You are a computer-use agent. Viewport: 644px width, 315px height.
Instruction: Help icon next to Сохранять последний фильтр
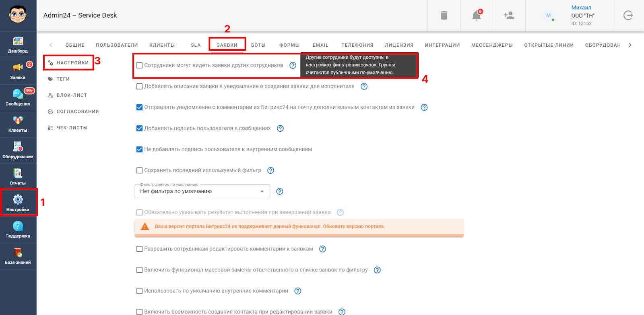(x=271, y=170)
